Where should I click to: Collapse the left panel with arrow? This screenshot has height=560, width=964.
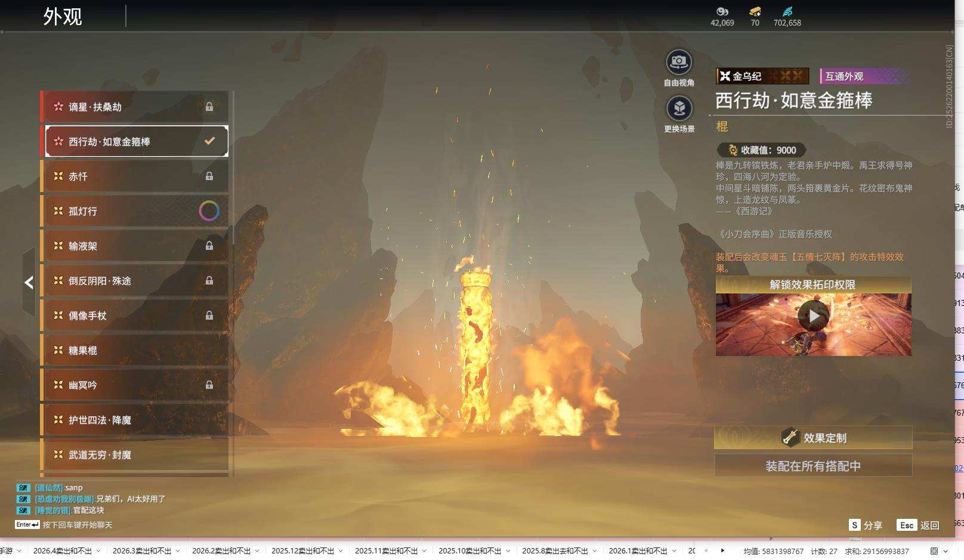click(x=29, y=282)
